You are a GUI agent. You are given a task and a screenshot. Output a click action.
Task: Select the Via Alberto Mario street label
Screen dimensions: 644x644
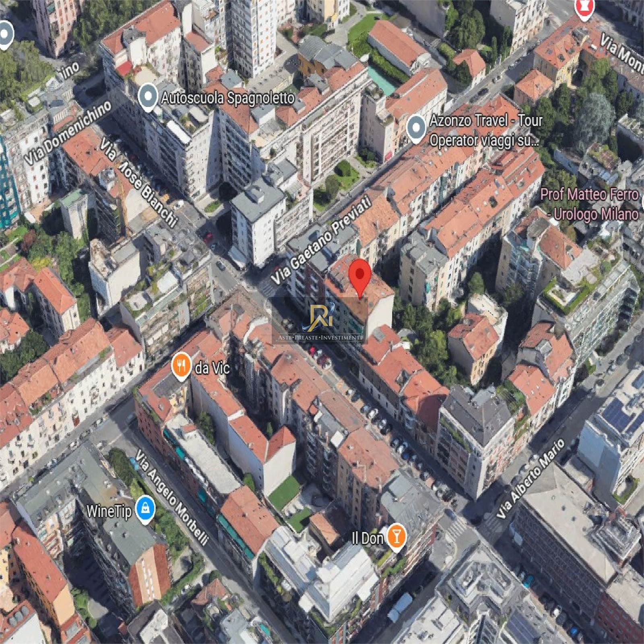click(x=530, y=479)
